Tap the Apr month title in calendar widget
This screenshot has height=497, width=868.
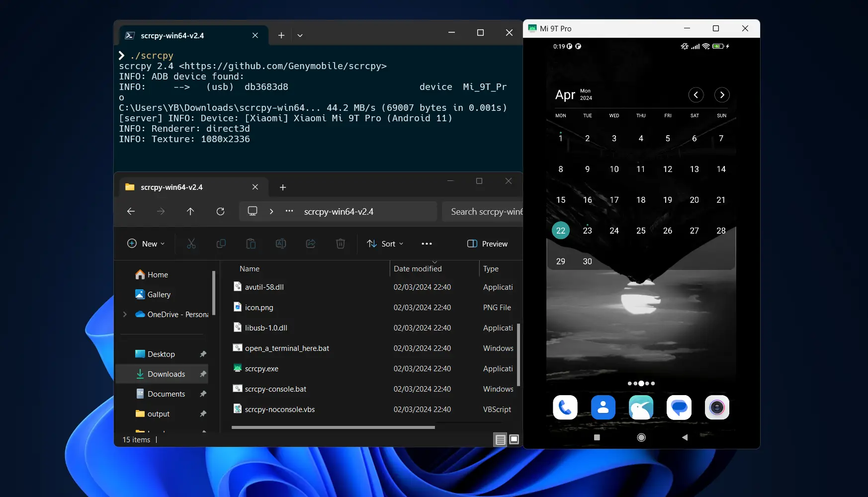pos(565,94)
